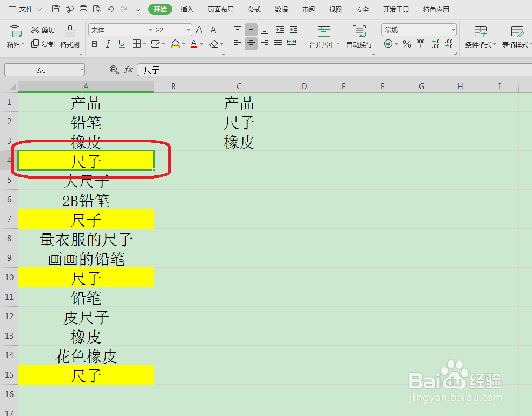Click the undo icon
The height and width of the screenshot is (416, 532).
[110, 9]
